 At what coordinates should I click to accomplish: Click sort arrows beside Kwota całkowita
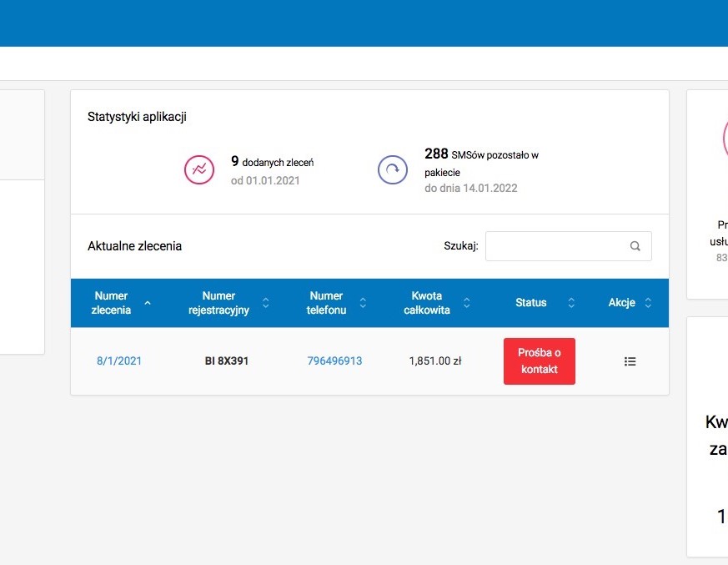tap(466, 303)
